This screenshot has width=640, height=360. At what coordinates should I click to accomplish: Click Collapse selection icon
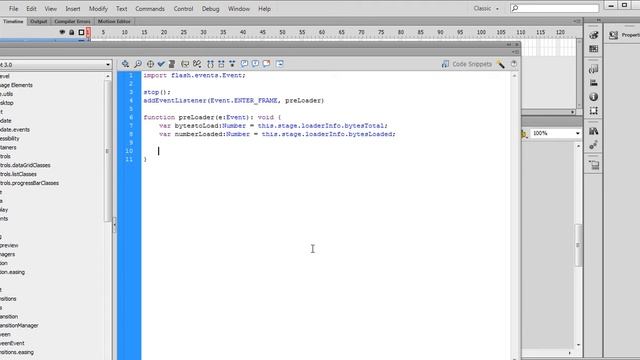click(221, 64)
